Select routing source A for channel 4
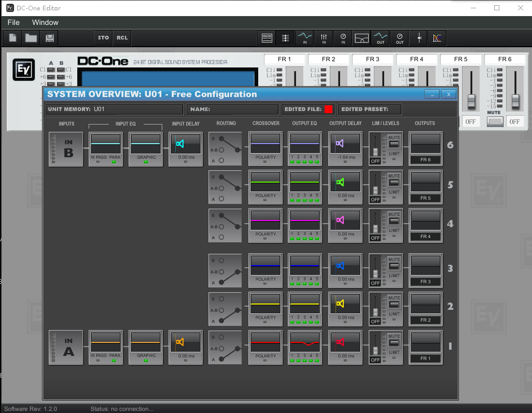The height and width of the screenshot is (413, 532). (221, 237)
